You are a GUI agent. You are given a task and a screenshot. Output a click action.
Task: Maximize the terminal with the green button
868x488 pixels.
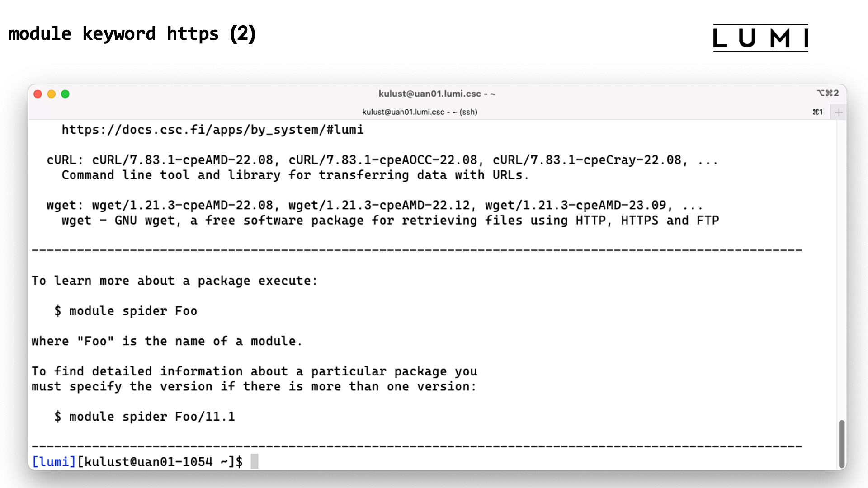(65, 94)
